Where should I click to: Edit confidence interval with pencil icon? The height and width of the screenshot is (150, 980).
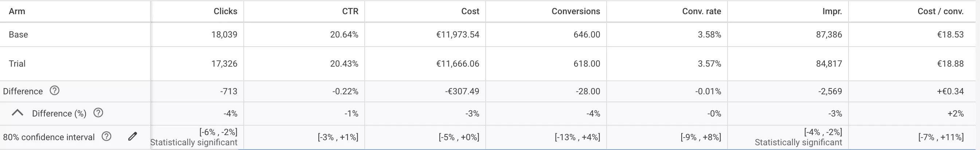[132, 136]
